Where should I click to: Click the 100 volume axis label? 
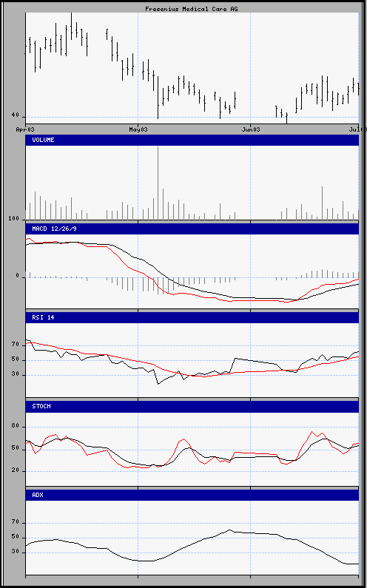click(13, 219)
